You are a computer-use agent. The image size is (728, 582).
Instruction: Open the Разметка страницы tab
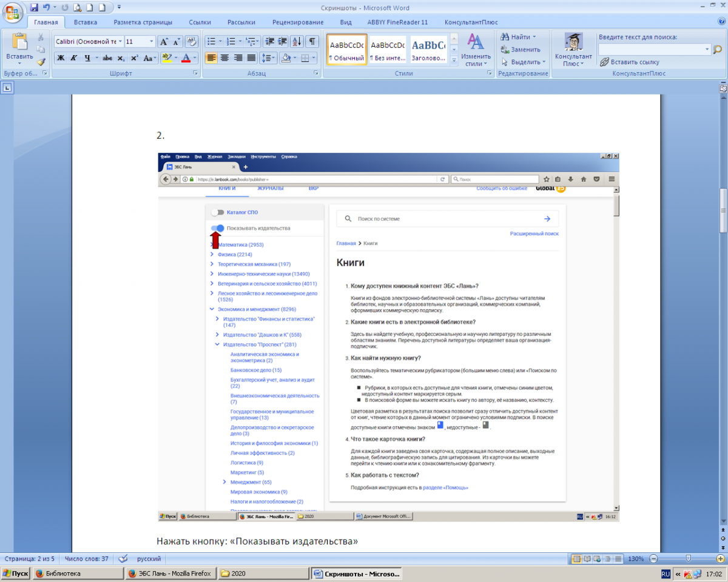click(x=143, y=22)
